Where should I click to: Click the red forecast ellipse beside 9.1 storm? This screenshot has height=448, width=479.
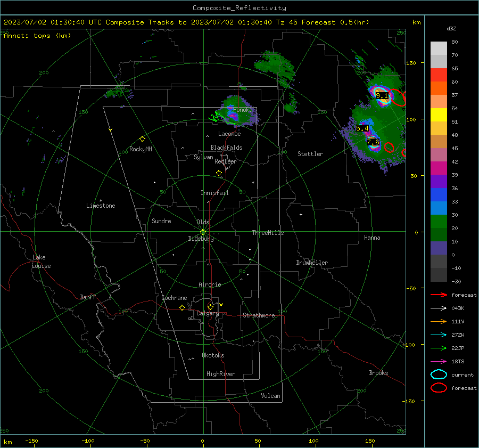[x=397, y=97]
